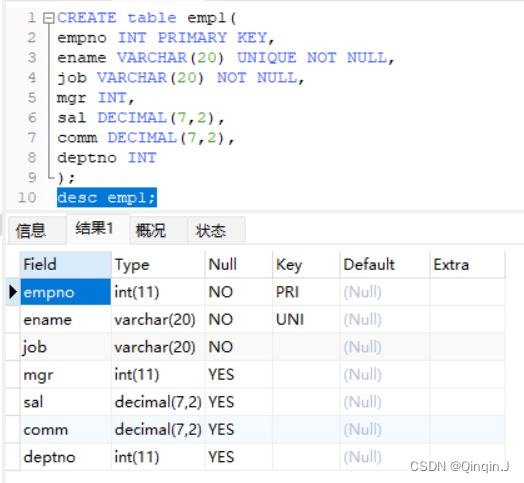Open the 状态 tab

tap(216, 230)
